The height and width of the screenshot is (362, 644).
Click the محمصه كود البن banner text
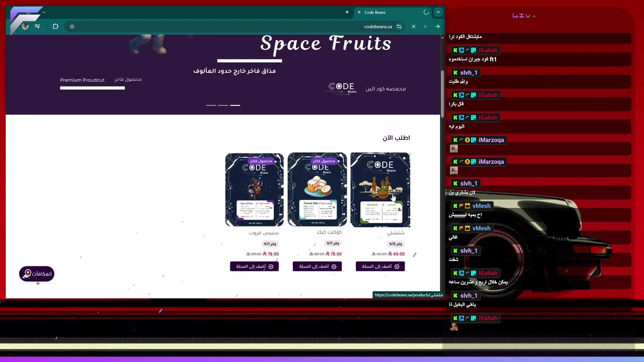(385, 88)
